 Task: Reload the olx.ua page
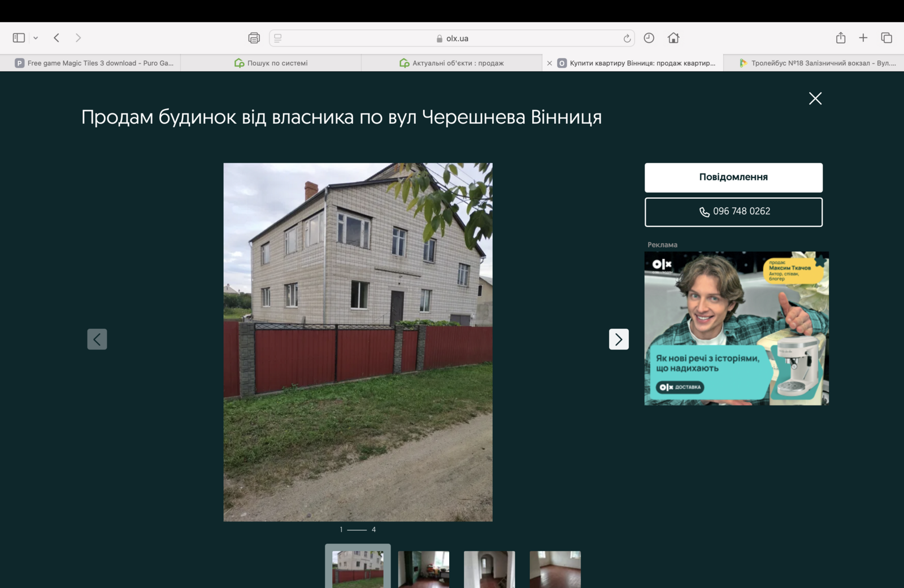coord(627,38)
